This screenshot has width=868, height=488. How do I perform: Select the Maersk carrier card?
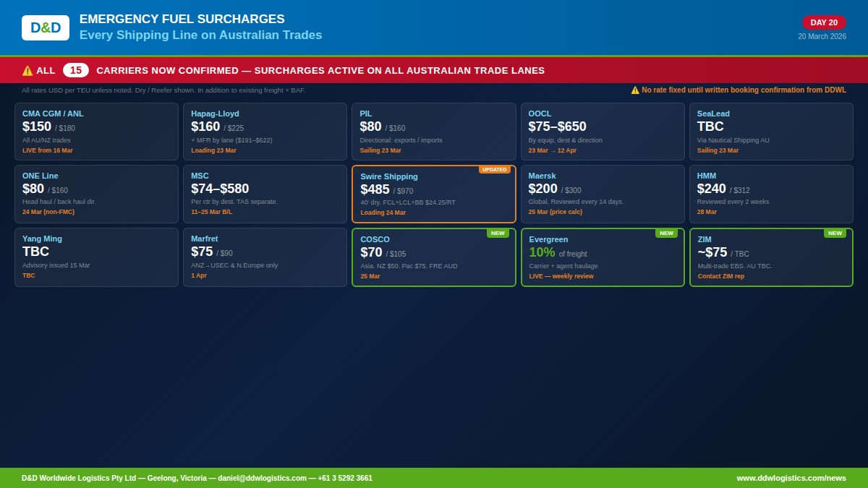pyautogui.click(x=603, y=194)
